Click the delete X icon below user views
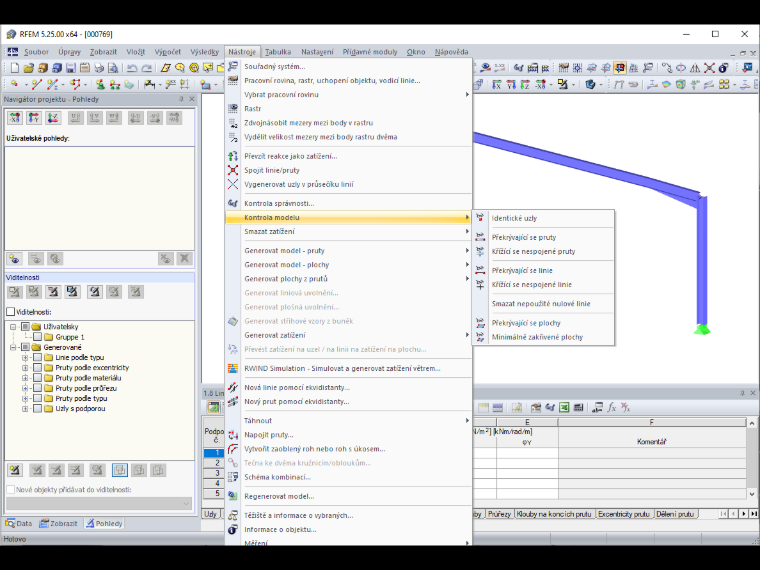 [x=184, y=259]
